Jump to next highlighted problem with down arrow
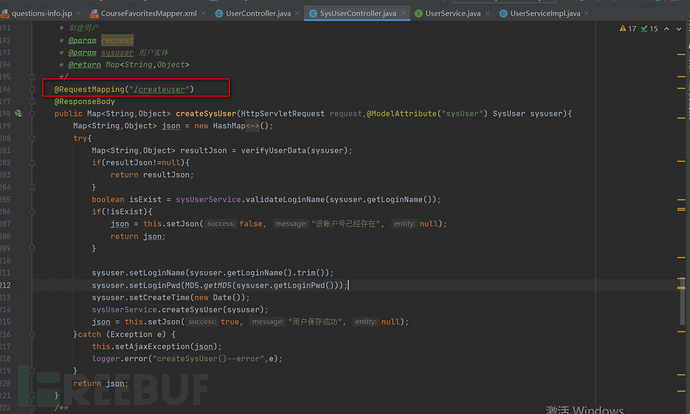The image size is (690, 414). tap(679, 29)
